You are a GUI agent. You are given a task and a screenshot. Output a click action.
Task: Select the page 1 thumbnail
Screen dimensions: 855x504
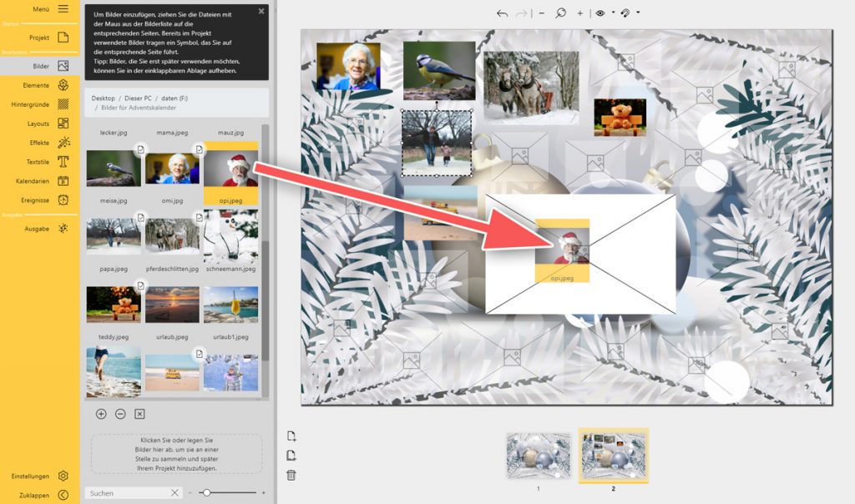[x=539, y=457]
